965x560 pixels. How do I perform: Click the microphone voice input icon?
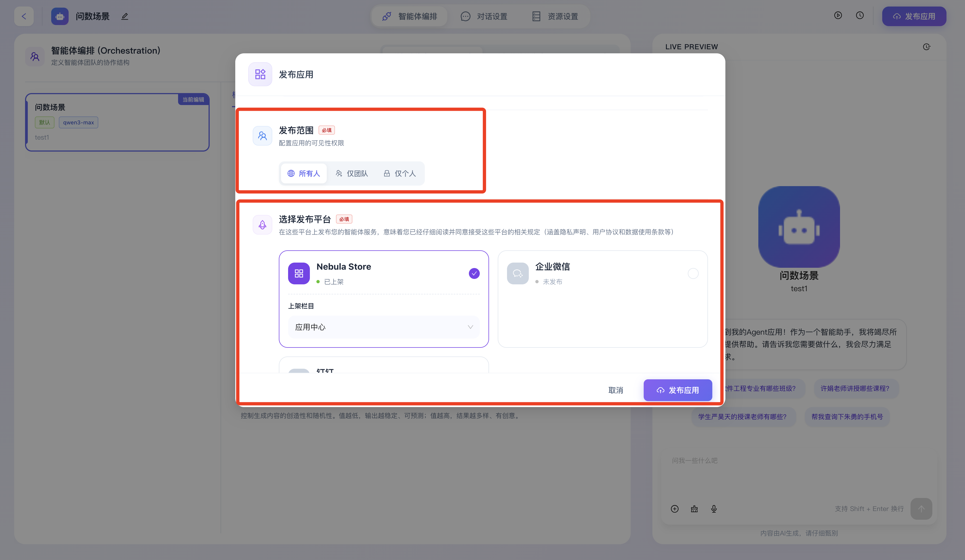coord(714,509)
